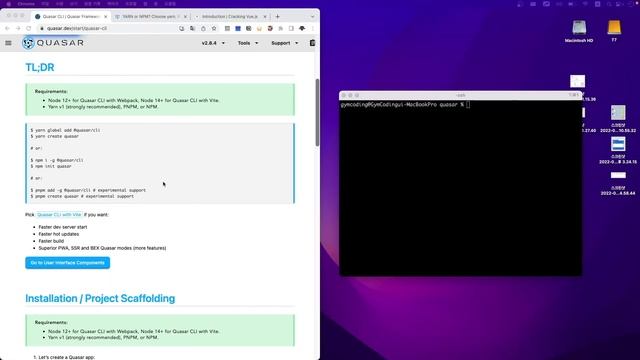The width and height of the screenshot is (640, 360).
Task: Click the translate icon in address bar
Action: pyautogui.click(x=192, y=28)
